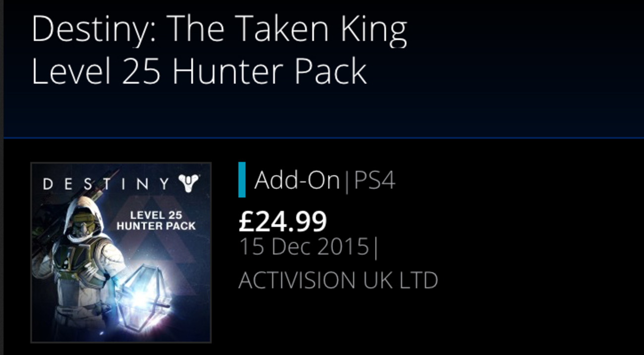Click the blue accent bar beside Add-On
Viewport: 644px width, 355px height.
[242, 179]
